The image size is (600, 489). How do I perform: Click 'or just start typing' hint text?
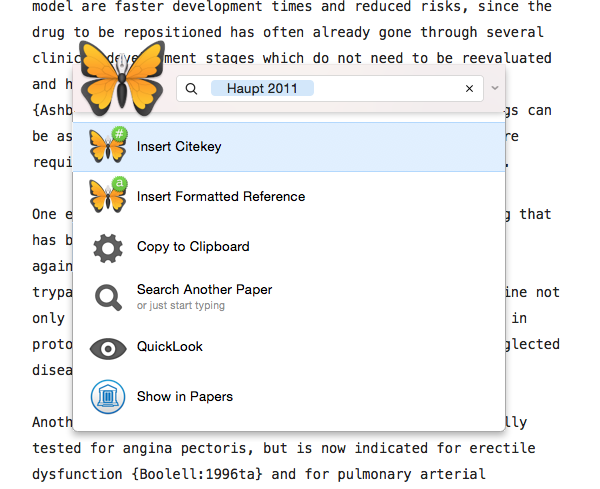(181, 306)
